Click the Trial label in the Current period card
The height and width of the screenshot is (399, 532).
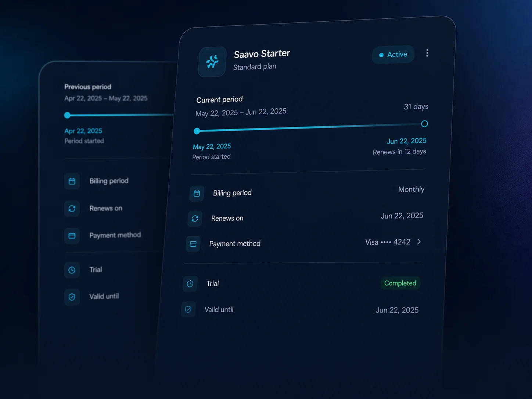point(213,284)
